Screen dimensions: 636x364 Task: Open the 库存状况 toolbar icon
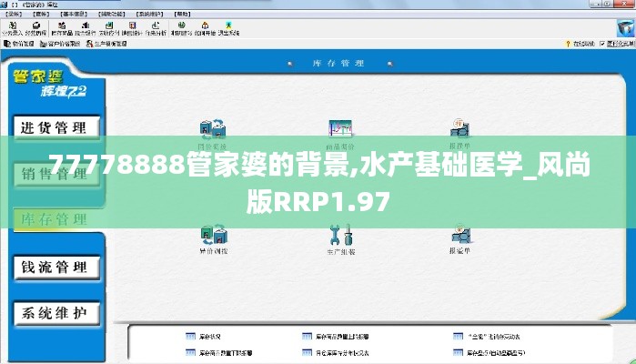point(62,28)
